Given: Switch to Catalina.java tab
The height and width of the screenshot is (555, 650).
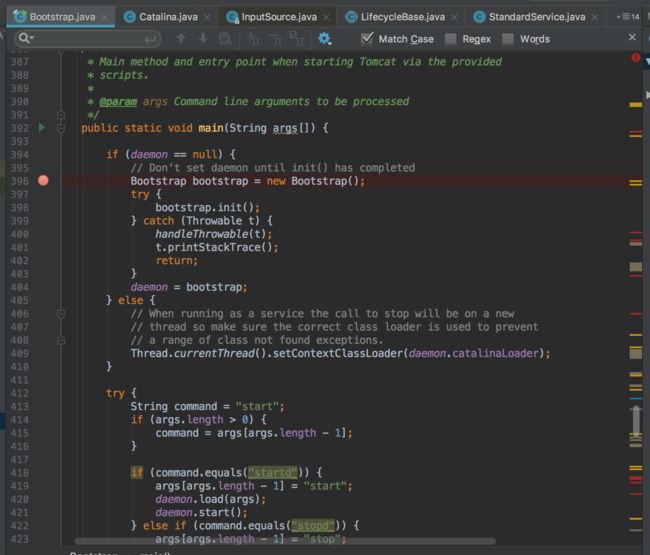Looking at the screenshot, I should coord(167,17).
